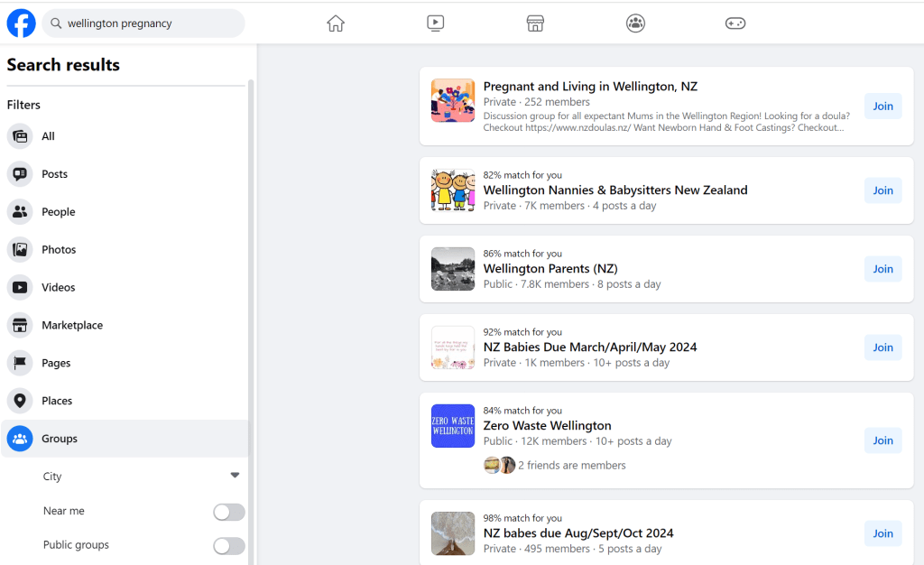Screen dimensions: 924x565
Task: Open Wellington Nannies & Babysitters group thumbnail
Action: point(453,190)
